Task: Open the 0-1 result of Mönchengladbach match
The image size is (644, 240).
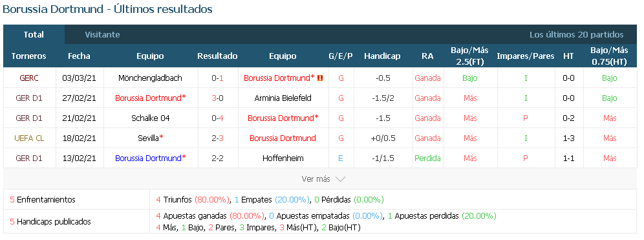Action: 217,78
